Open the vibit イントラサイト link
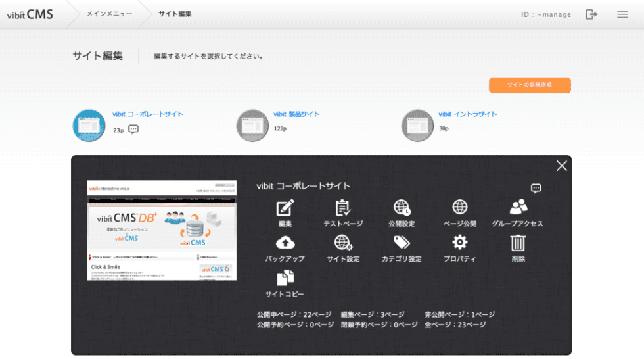 pos(467,114)
